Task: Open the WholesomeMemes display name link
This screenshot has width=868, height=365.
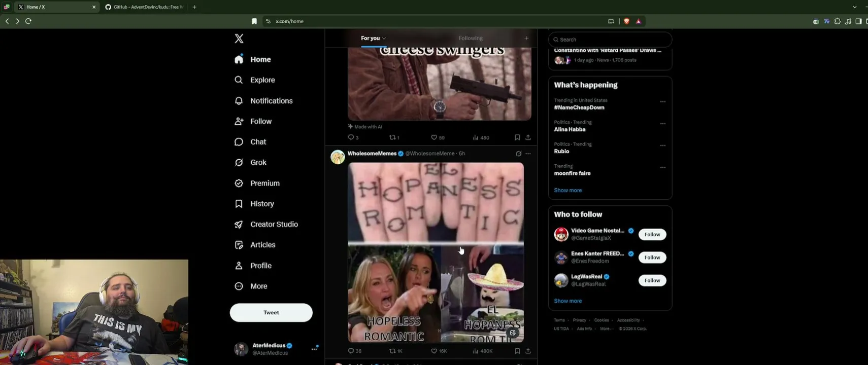Action: click(372, 154)
